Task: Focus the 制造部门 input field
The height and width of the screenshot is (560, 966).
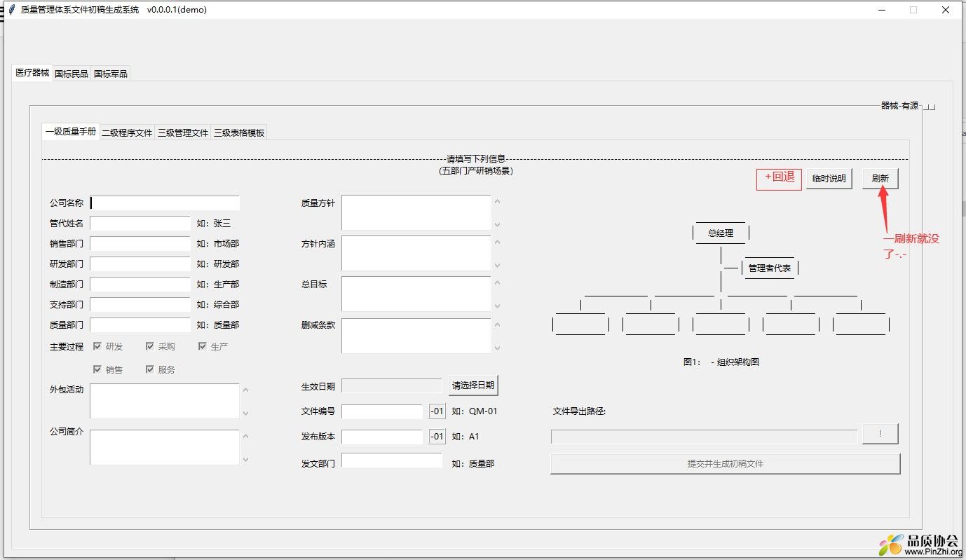Action: 140,285
